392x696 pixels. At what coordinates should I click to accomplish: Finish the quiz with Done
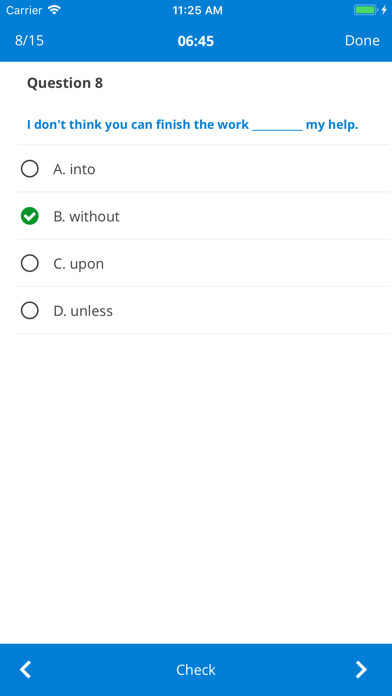362,40
